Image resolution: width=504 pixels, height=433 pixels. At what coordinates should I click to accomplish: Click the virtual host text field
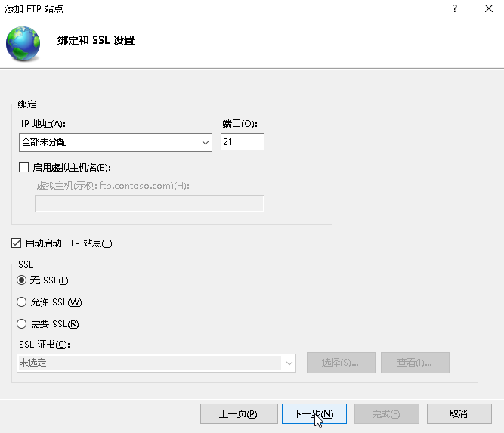click(150, 203)
